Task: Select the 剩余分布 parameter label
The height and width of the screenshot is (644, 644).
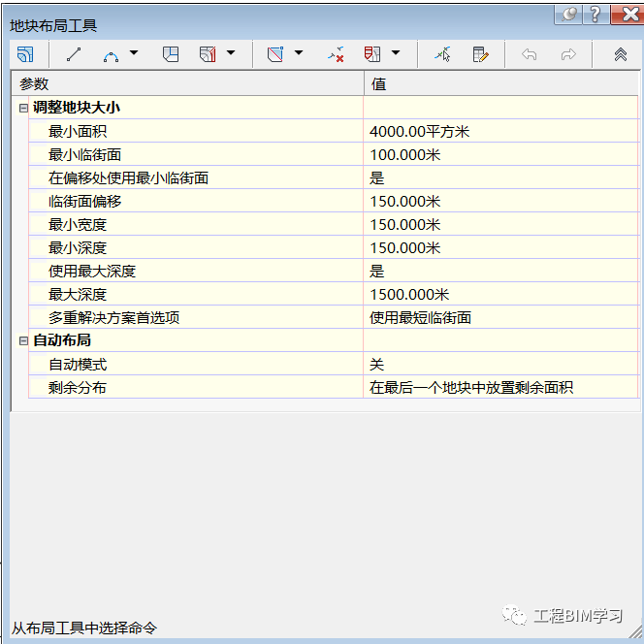Action: tap(78, 387)
